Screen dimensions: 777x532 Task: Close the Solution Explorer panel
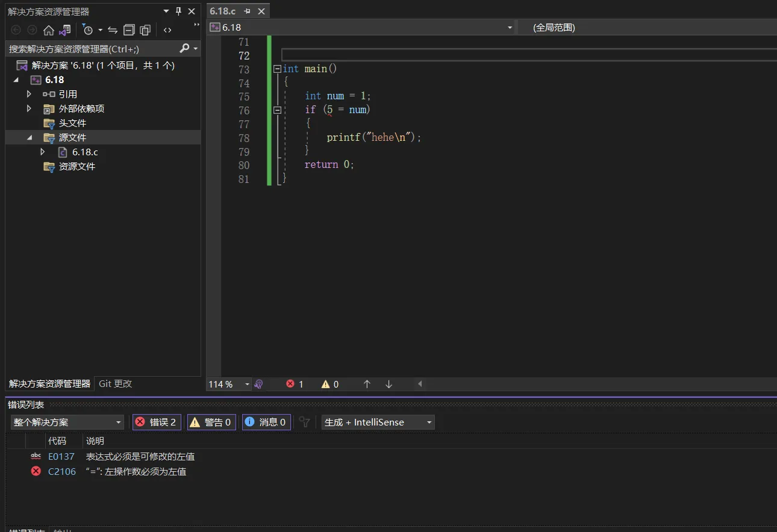[192, 11]
